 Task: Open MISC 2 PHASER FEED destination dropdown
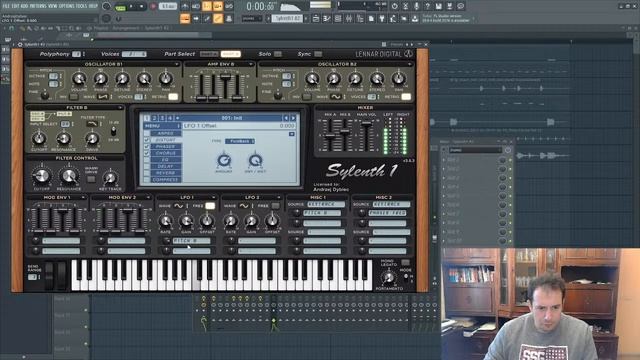[x=387, y=213]
